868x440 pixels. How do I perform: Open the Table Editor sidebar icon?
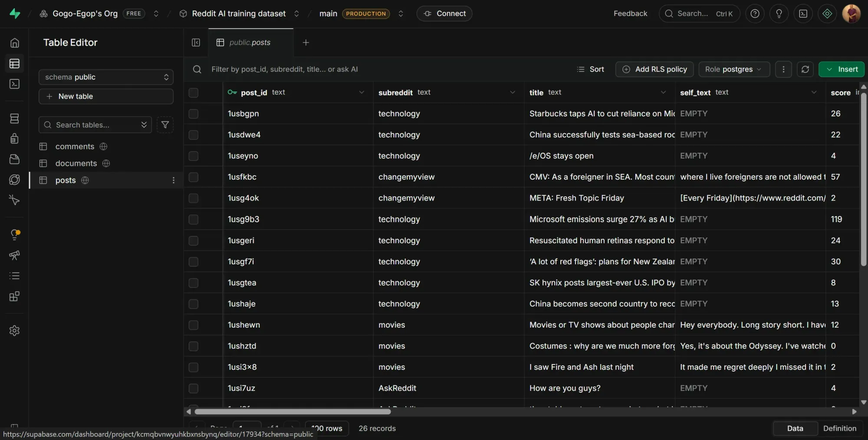click(x=14, y=64)
